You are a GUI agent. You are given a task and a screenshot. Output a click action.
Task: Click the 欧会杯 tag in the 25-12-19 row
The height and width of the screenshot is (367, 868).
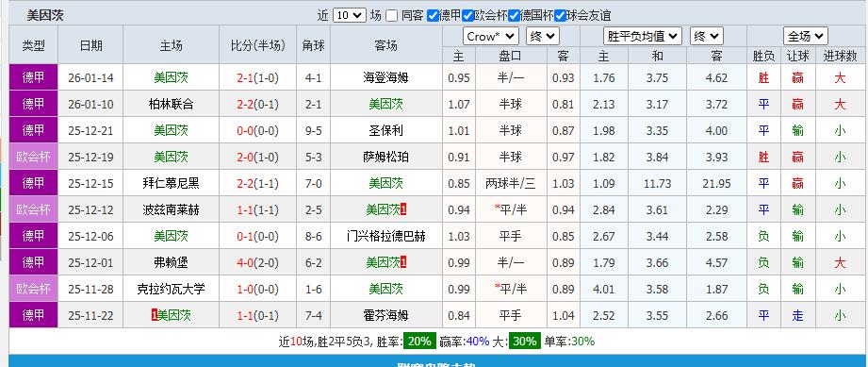point(33,157)
